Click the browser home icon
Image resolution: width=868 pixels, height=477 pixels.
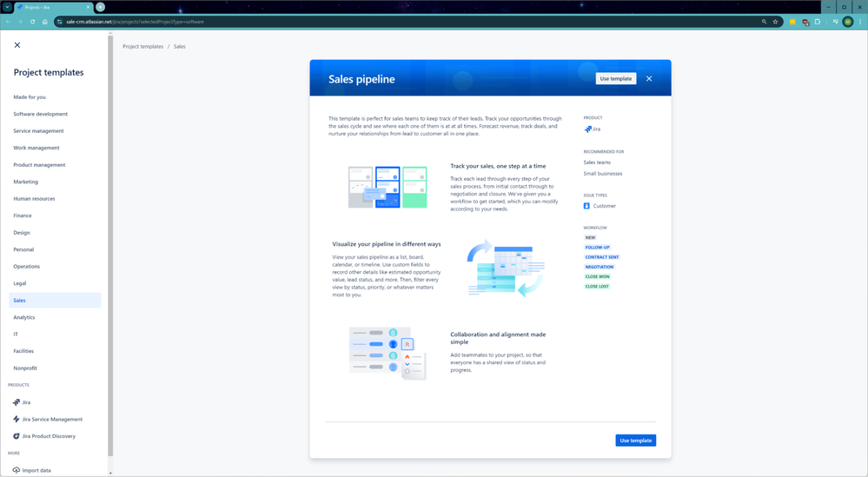[45, 22]
